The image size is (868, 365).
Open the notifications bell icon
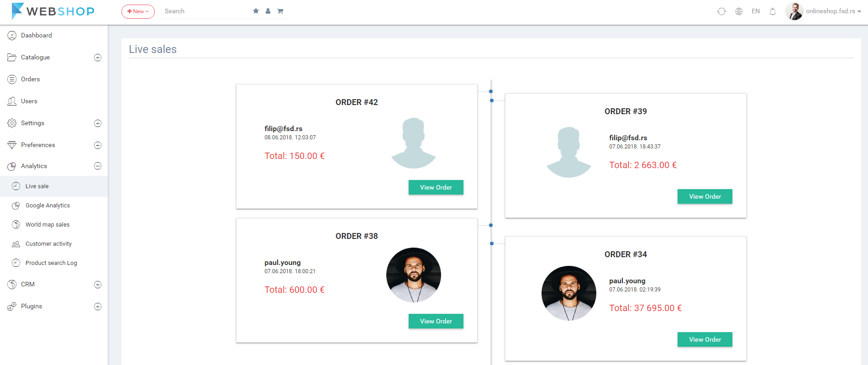coord(773,11)
